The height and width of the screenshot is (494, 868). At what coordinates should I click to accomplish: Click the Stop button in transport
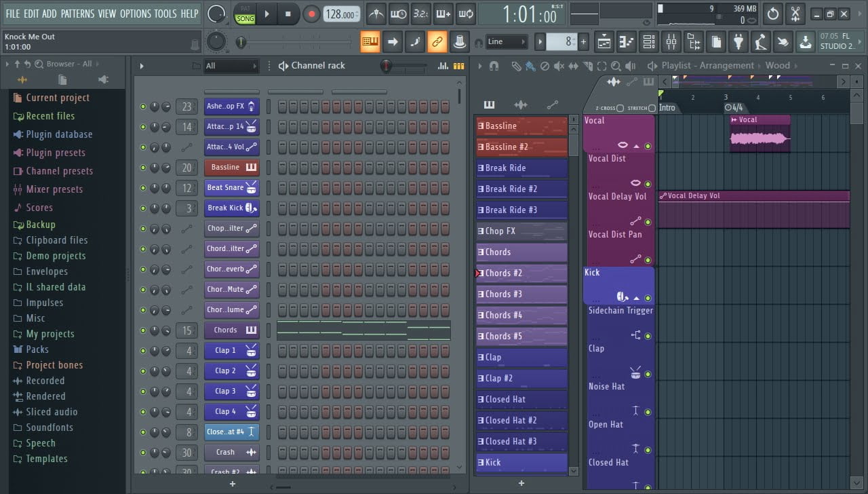pyautogui.click(x=288, y=14)
